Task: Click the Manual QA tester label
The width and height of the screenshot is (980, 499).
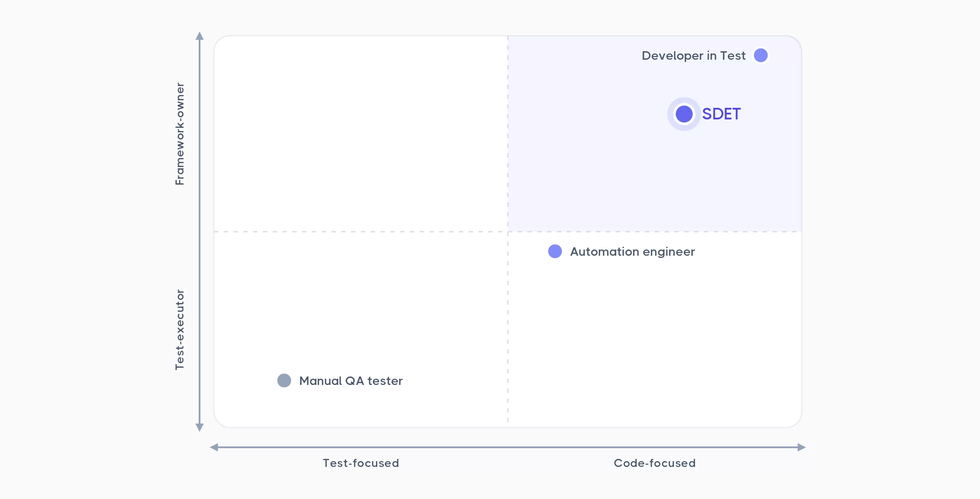Action: click(x=351, y=381)
